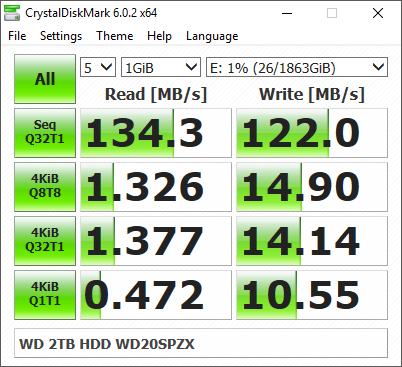The height and width of the screenshot is (367, 402).
Task: Start the 4KiB Q32T1 test
Action: point(45,241)
